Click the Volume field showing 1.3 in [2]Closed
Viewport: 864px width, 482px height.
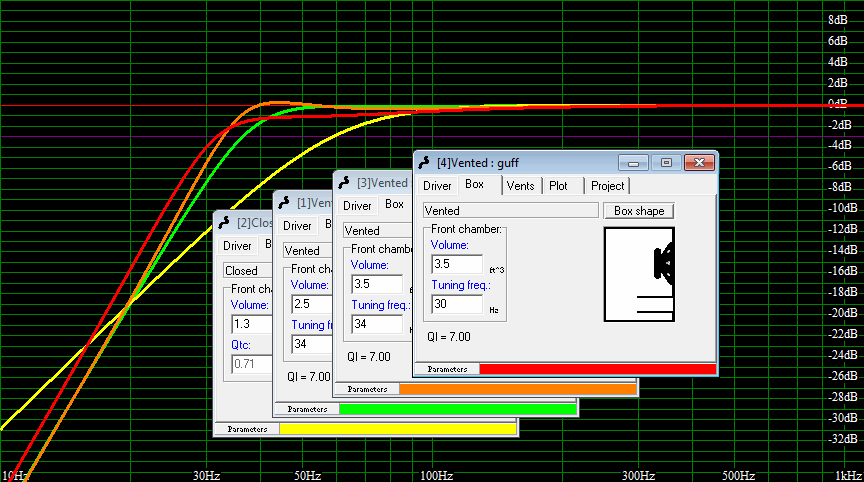point(252,324)
